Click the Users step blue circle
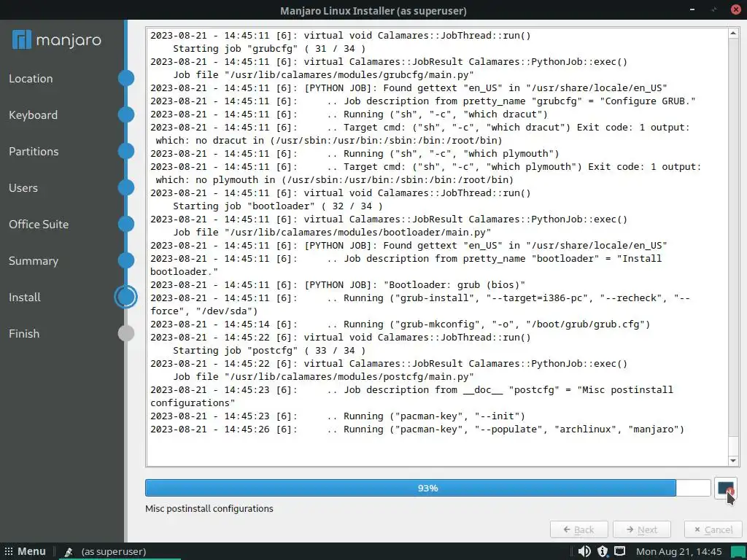Image resolution: width=747 pixels, height=560 pixels. [x=125, y=187]
